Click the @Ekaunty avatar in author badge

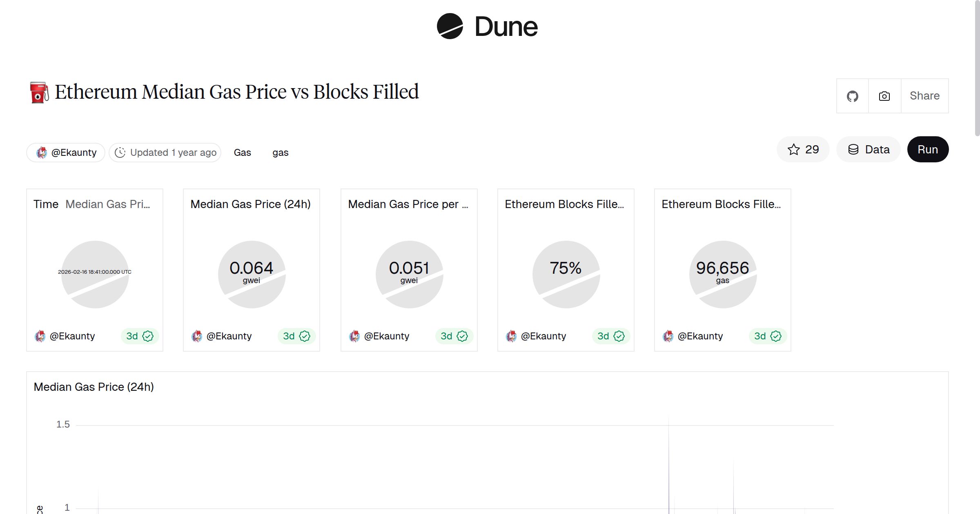pyautogui.click(x=42, y=152)
